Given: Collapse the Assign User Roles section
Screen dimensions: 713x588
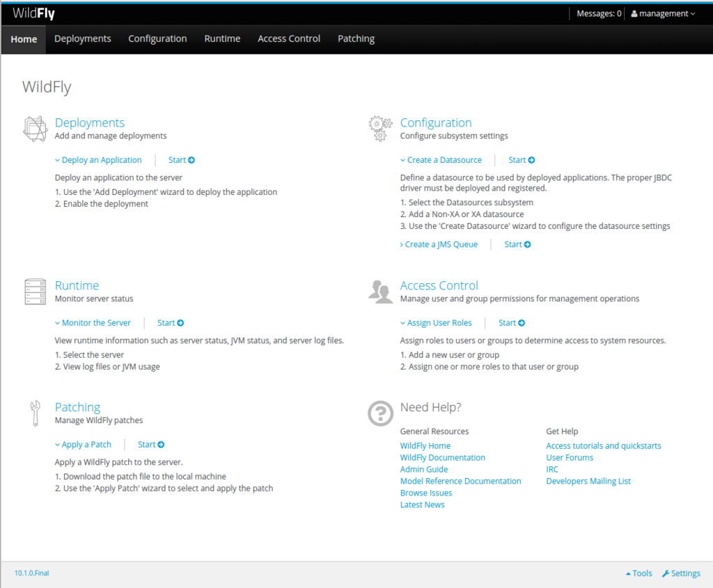Looking at the screenshot, I should [436, 323].
